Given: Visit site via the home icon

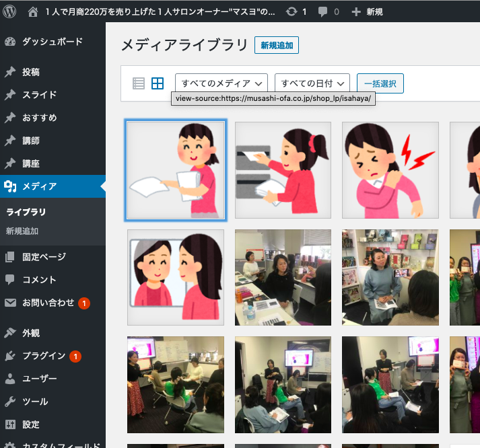Looking at the screenshot, I should (33, 12).
